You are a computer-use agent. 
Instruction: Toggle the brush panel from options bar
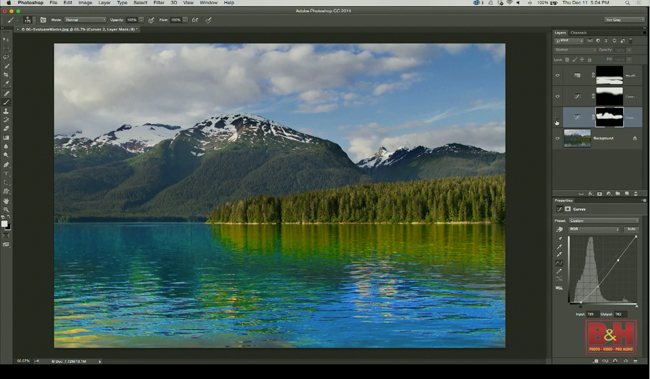coord(43,19)
